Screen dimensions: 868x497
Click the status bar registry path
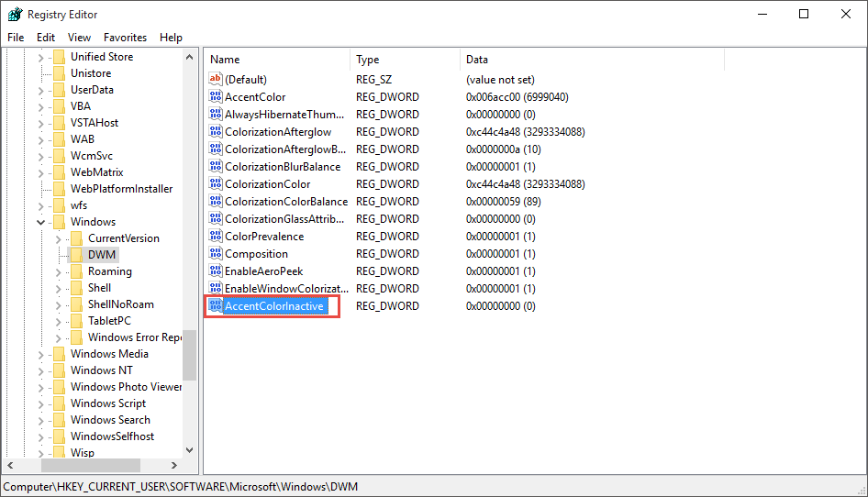coord(181,487)
